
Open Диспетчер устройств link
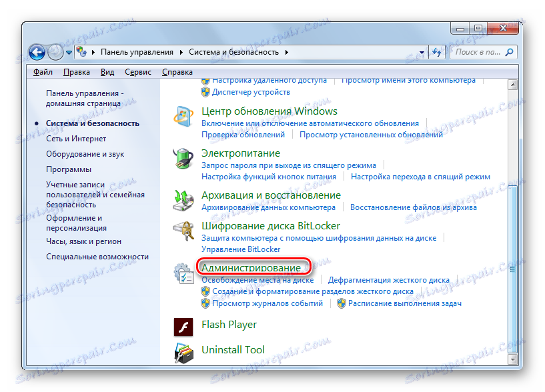coord(251,92)
